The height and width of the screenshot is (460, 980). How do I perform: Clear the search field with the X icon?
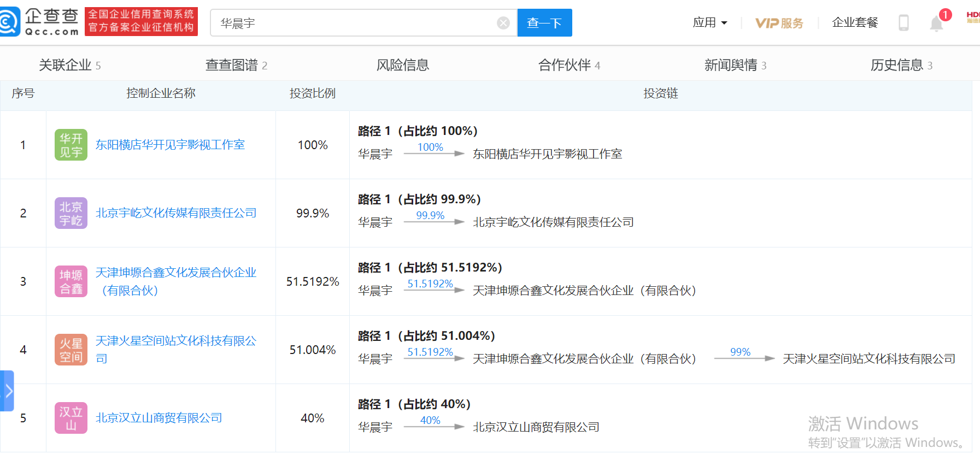503,23
